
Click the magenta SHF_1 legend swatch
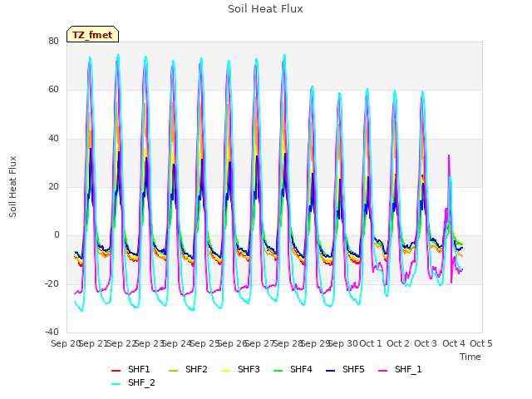382,371
